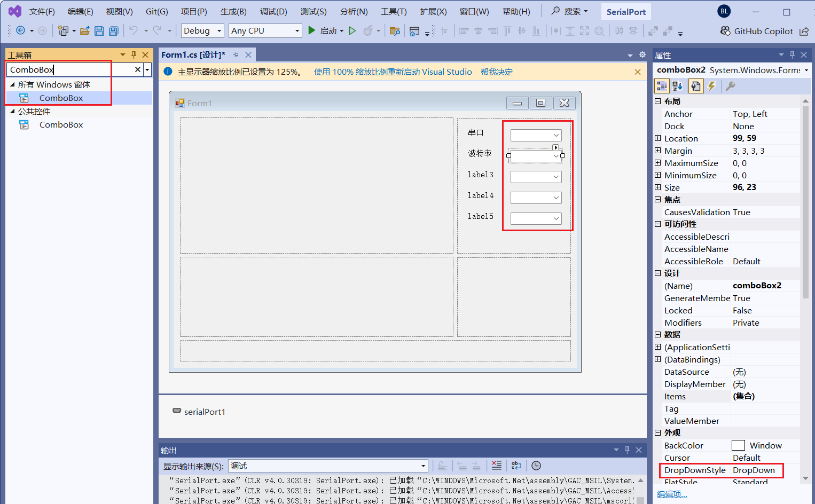
Task: Click the 帮我决定 link
Action: click(x=497, y=72)
